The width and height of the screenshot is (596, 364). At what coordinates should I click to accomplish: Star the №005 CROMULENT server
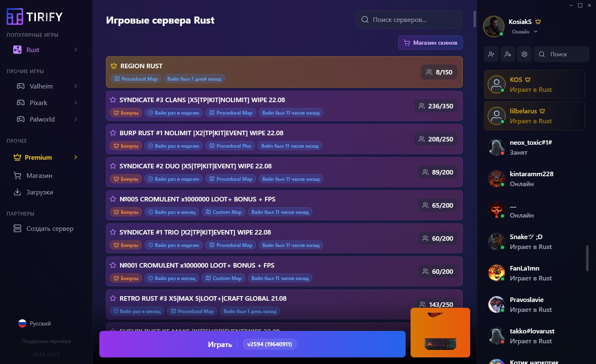click(113, 199)
